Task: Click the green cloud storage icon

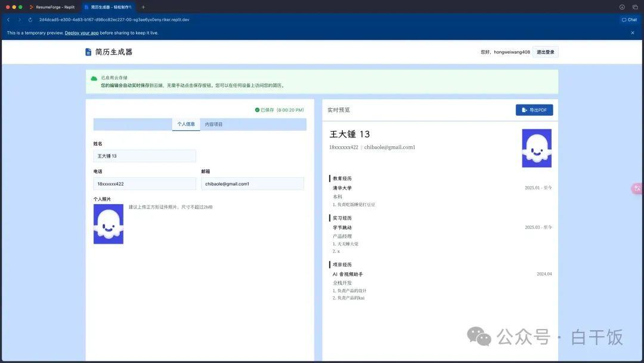Action: tap(94, 78)
